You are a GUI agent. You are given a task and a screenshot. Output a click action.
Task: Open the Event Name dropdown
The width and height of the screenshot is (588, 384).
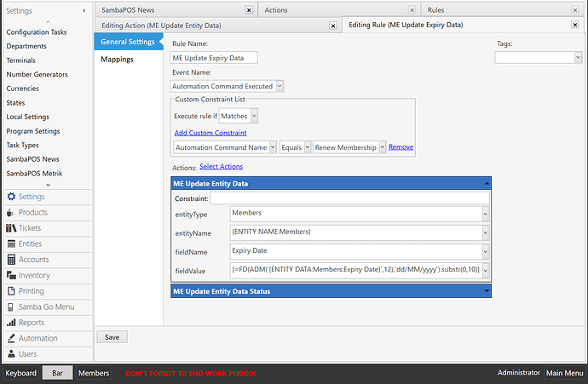point(280,86)
